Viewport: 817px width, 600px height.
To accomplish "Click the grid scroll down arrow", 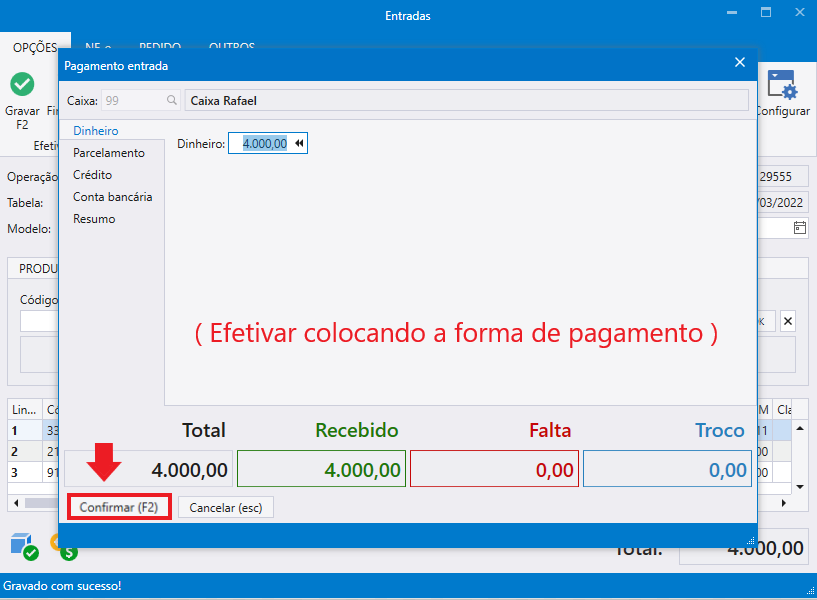I will pyautogui.click(x=800, y=487).
